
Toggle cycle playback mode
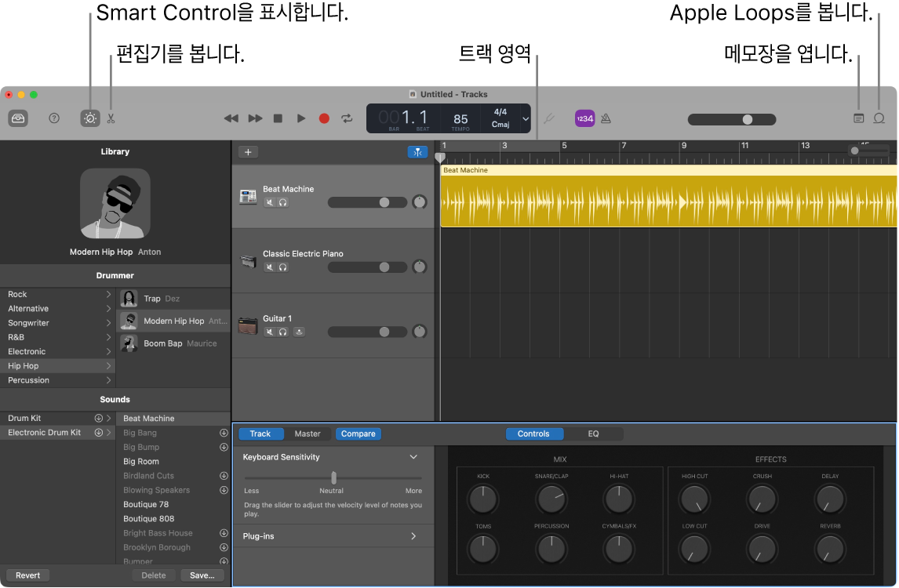tap(347, 118)
